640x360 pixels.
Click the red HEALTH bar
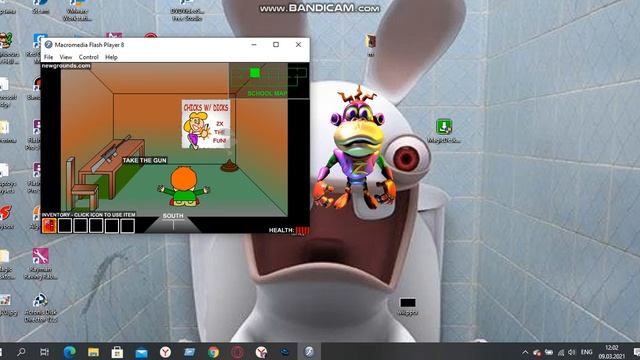(x=302, y=231)
